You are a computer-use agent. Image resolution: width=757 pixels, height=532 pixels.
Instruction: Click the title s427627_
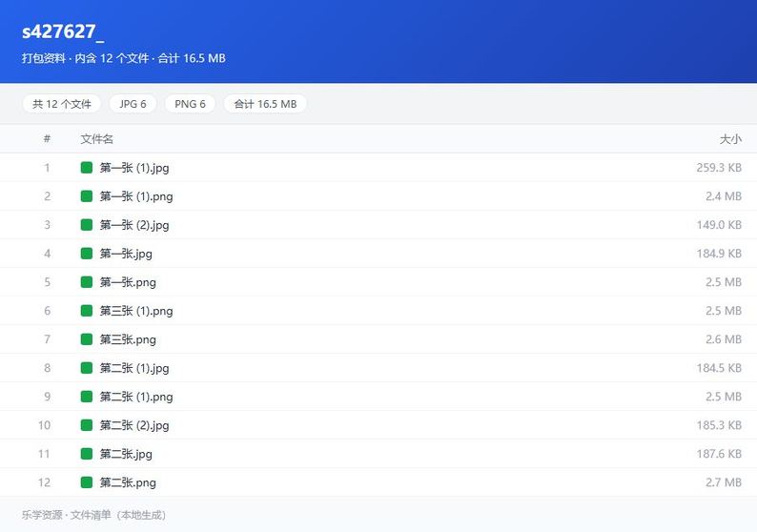(63, 31)
